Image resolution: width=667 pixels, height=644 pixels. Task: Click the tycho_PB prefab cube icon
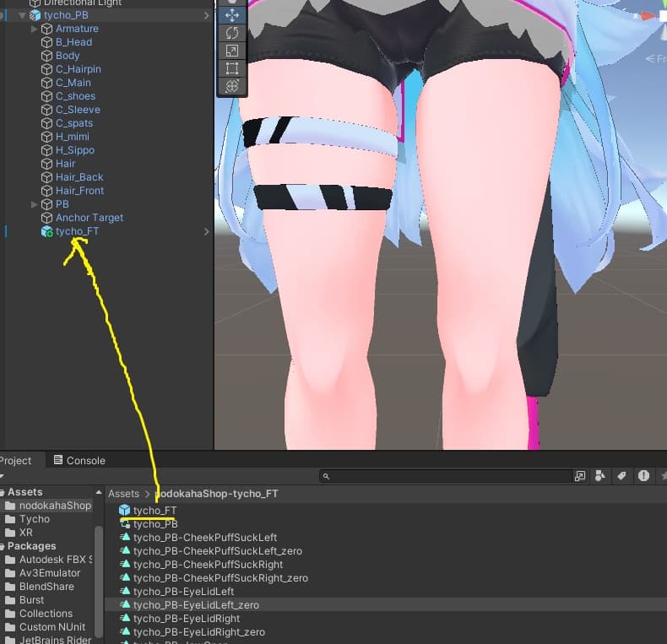click(35, 15)
